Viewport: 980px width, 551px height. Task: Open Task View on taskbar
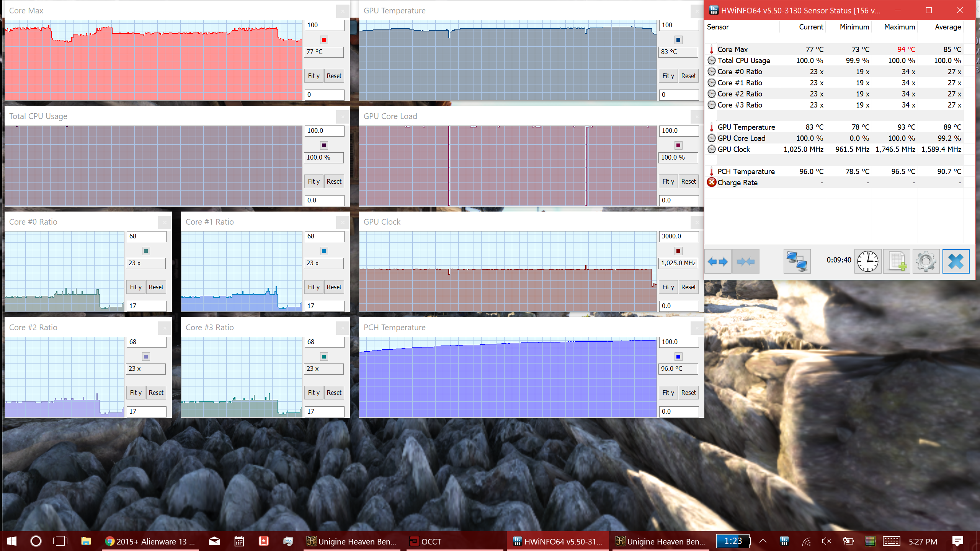(60, 541)
